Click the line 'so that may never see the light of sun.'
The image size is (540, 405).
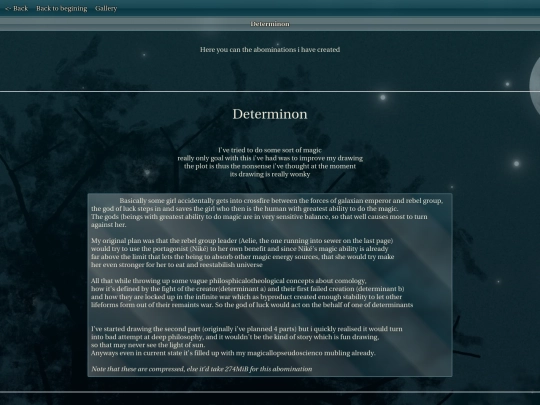pyautogui.click(x=148, y=345)
